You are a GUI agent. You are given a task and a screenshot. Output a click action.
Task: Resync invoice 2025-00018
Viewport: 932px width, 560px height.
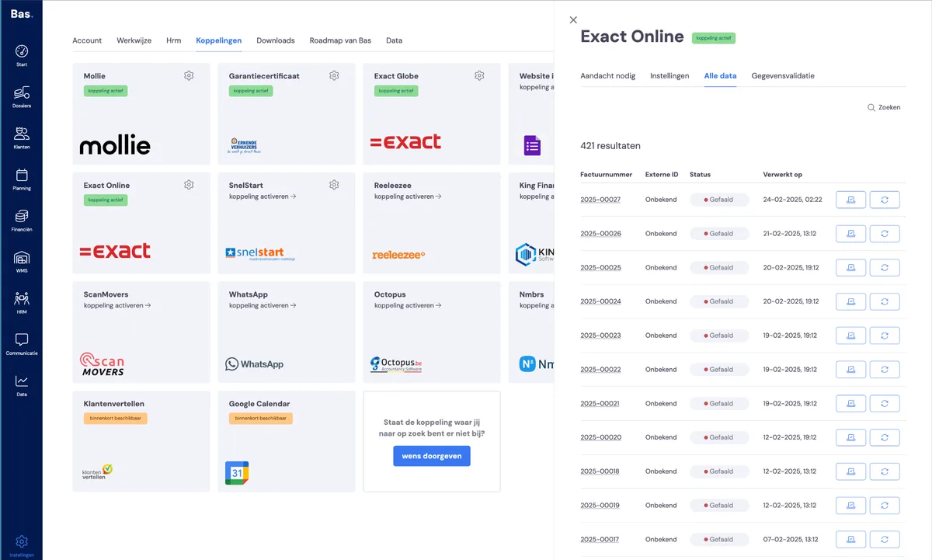pos(885,471)
